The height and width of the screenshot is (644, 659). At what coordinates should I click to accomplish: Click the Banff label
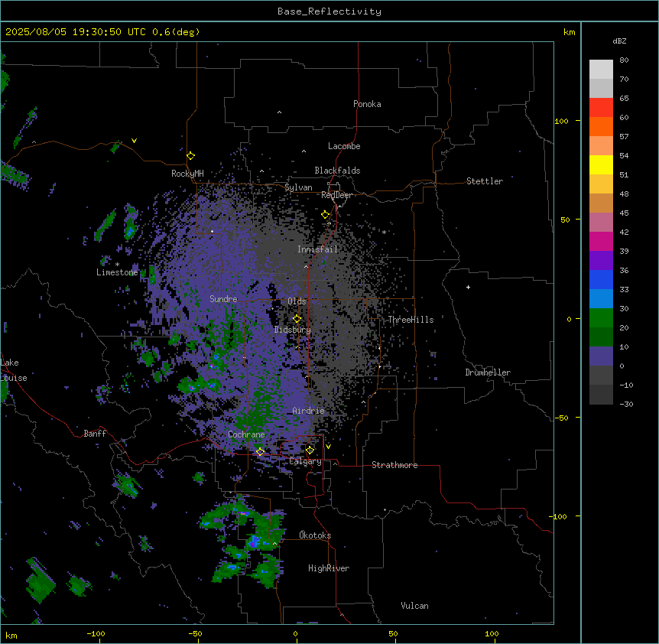click(95, 434)
